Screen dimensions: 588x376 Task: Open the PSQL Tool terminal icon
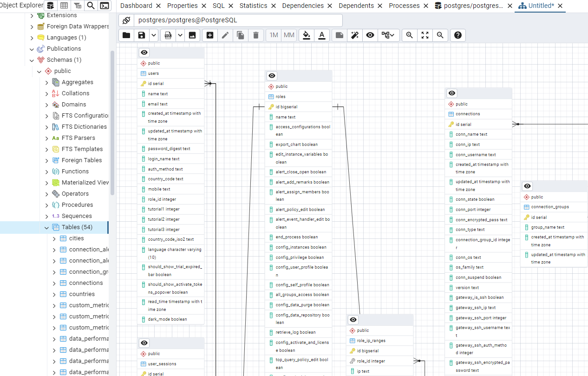click(x=105, y=6)
